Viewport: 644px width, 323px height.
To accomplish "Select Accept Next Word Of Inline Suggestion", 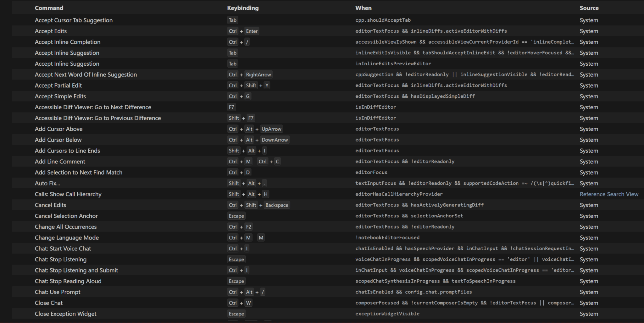I will [x=86, y=74].
